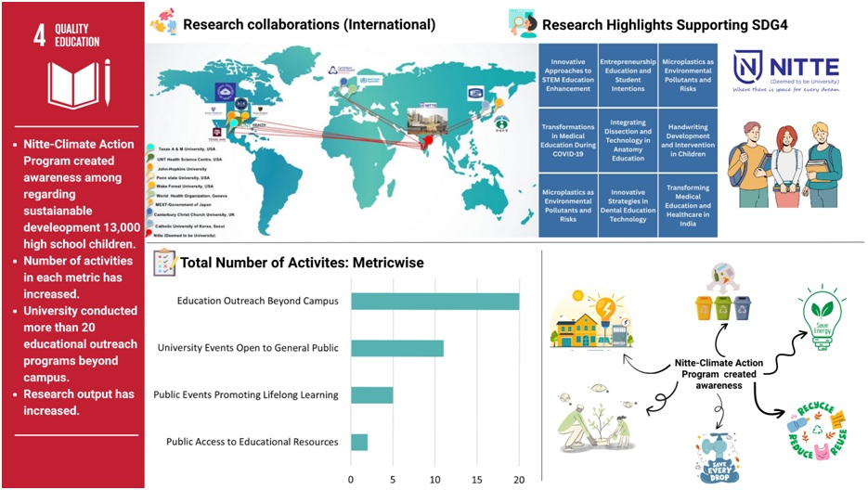This screenshot has width=868, height=490.
Task: Open the Innovative Strategies in Dental Education tile
Action: click(x=628, y=204)
